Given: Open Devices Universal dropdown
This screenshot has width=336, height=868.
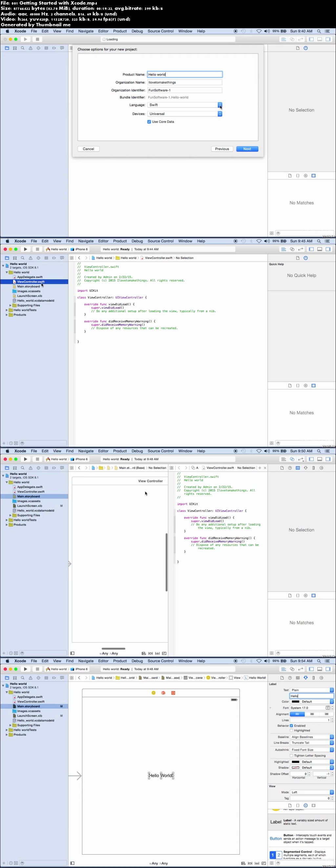Looking at the screenshot, I should (x=185, y=114).
